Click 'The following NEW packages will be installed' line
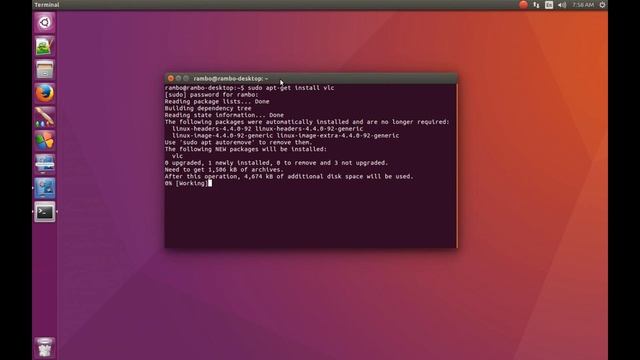The width and height of the screenshot is (640, 360). [246, 149]
